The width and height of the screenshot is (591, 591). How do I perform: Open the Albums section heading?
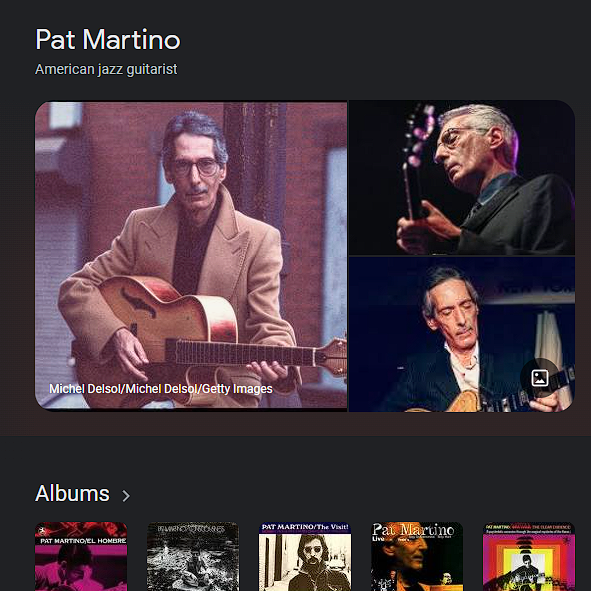pos(72,493)
